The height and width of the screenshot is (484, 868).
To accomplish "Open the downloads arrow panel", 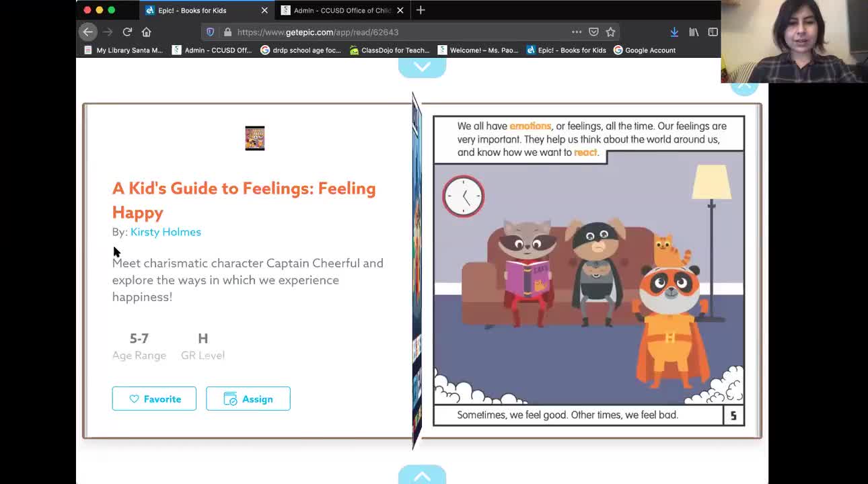I will [674, 32].
